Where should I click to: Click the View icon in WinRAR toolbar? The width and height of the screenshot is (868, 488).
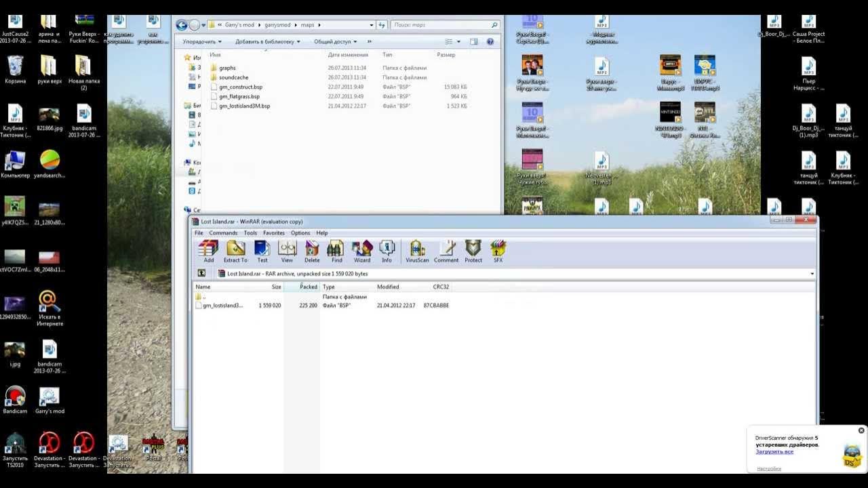pyautogui.click(x=287, y=251)
